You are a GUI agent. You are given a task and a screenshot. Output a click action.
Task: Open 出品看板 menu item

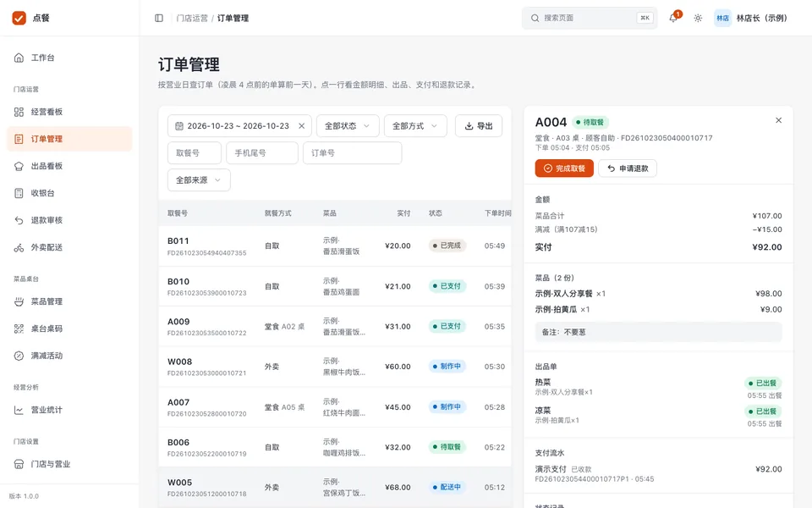pos(69,167)
